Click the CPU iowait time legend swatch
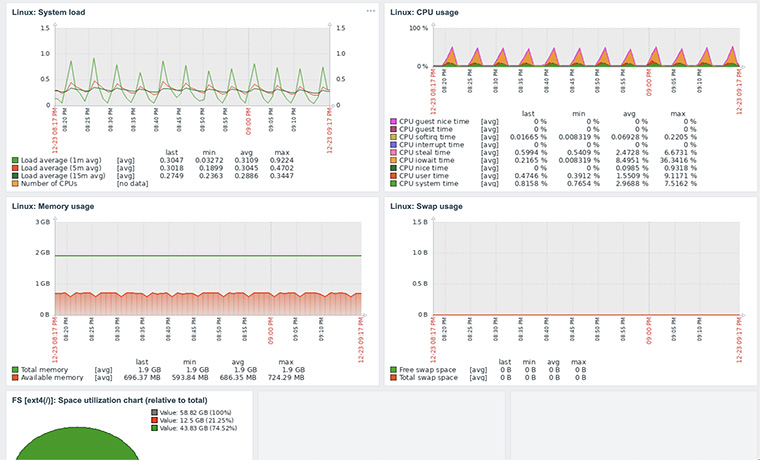 (393, 160)
